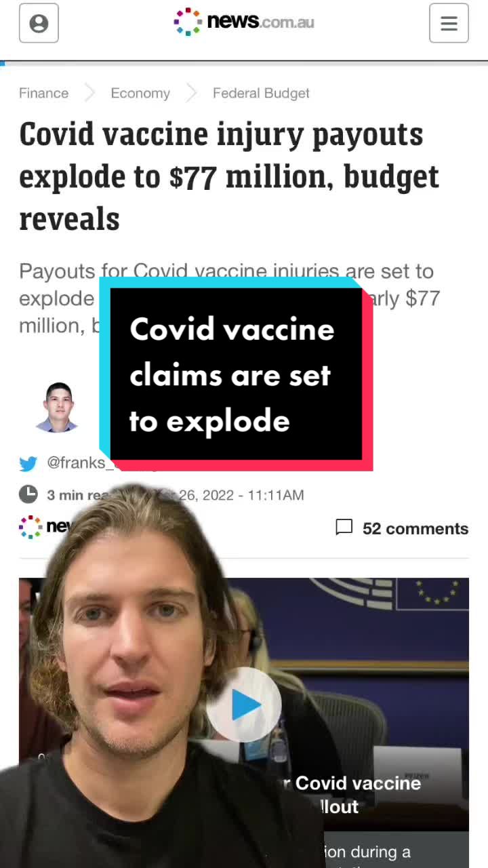This screenshot has height=868, width=488.
Task: Open the hamburger navigation menu
Action: click(449, 24)
